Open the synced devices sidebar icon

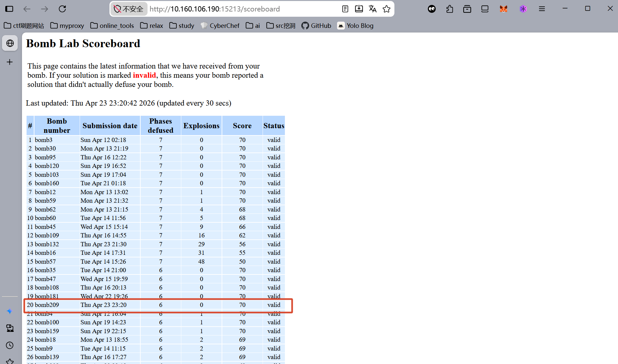[x=10, y=328]
